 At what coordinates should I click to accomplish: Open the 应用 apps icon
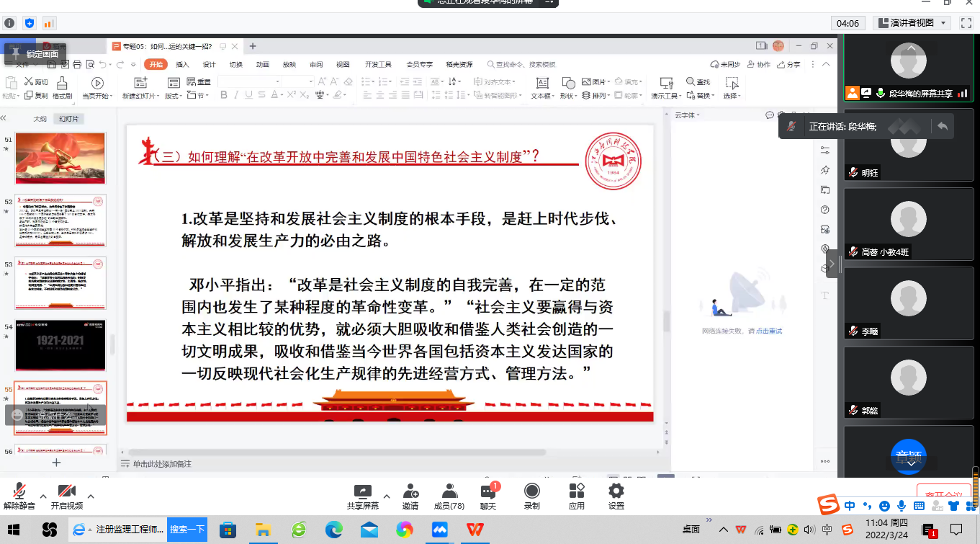point(576,496)
